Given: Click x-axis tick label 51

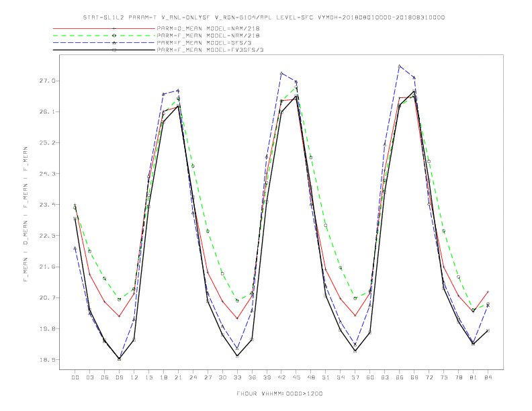Looking at the screenshot, I should coord(326,377).
